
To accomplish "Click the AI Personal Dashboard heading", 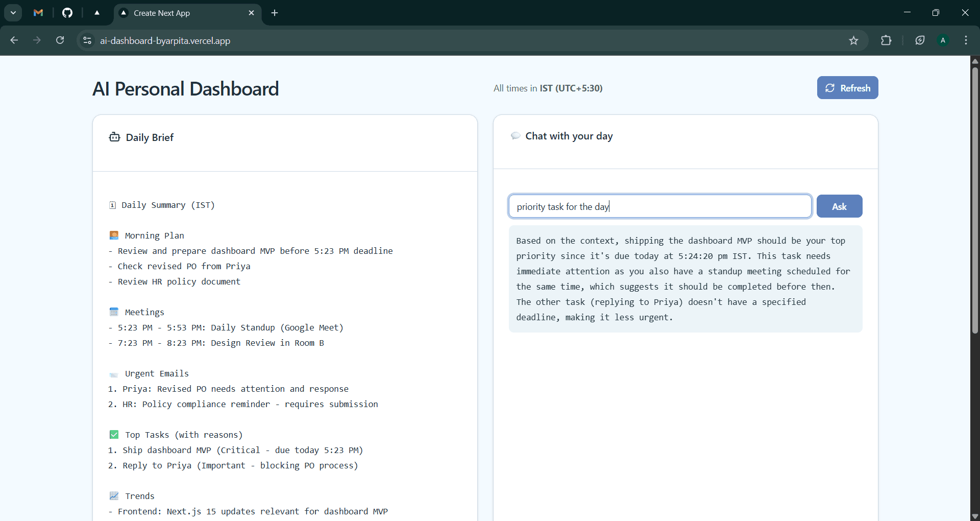I will coord(186,89).
